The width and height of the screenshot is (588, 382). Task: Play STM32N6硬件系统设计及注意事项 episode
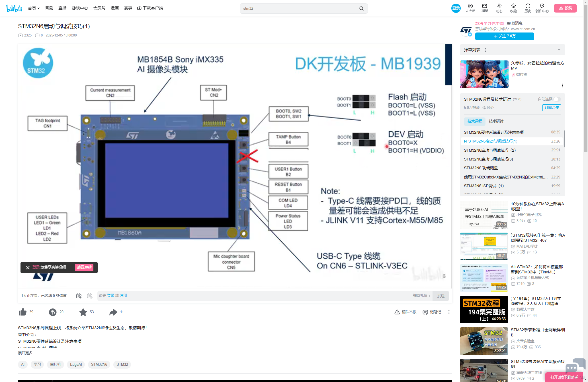click(512, 132)
